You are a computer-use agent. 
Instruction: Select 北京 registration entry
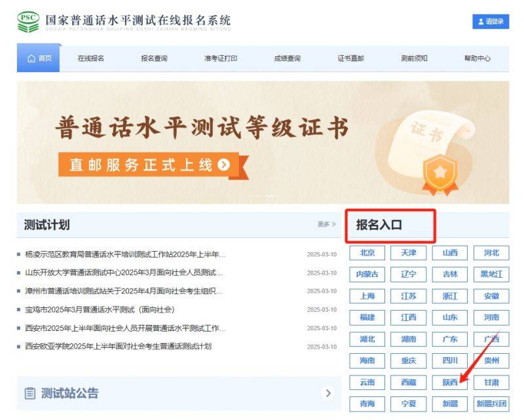[367, 253]
